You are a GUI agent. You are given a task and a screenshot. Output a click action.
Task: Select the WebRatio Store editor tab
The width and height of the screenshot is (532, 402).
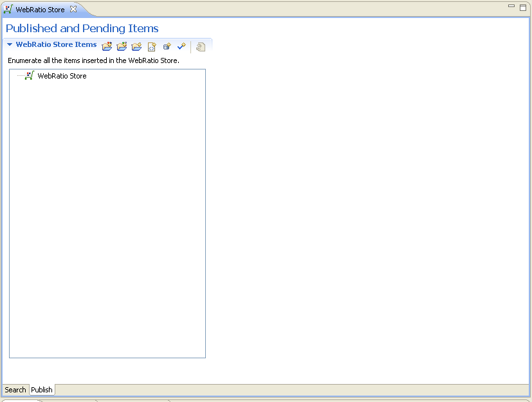(x=40, y=10)
